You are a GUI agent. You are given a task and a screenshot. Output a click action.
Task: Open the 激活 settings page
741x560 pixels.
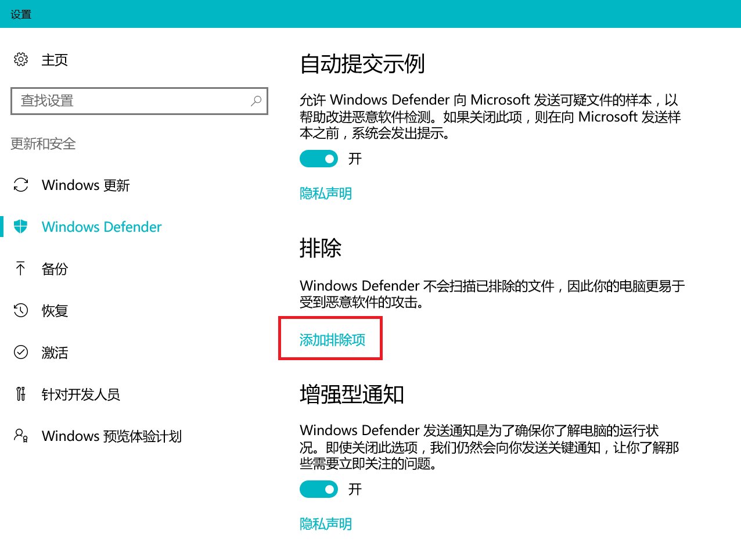tap(55, 352)
